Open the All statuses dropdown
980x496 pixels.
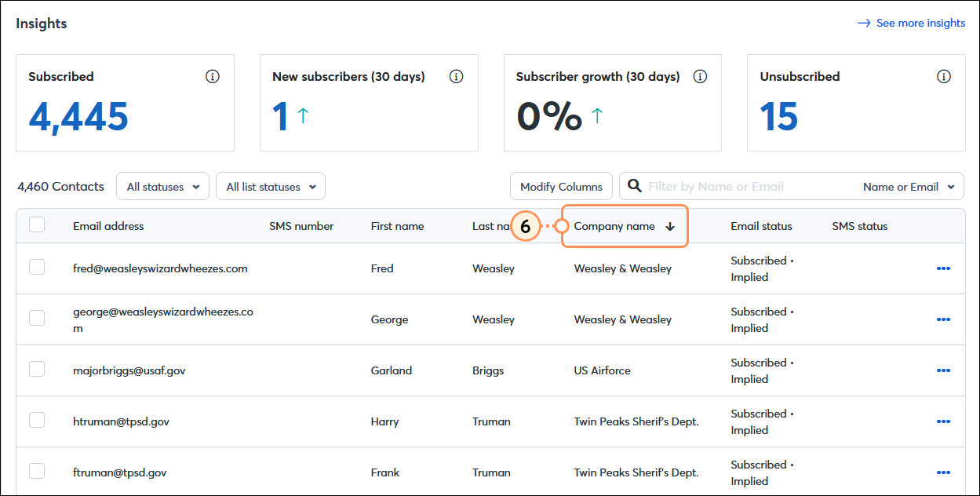(x=162, y=187)
